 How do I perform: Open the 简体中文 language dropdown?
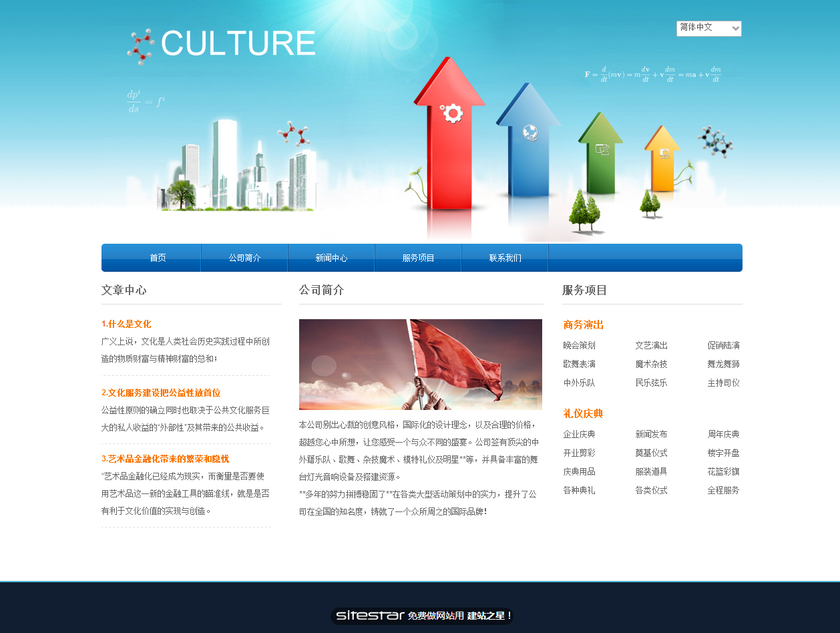pyautogui.click(x=708, y=28)
